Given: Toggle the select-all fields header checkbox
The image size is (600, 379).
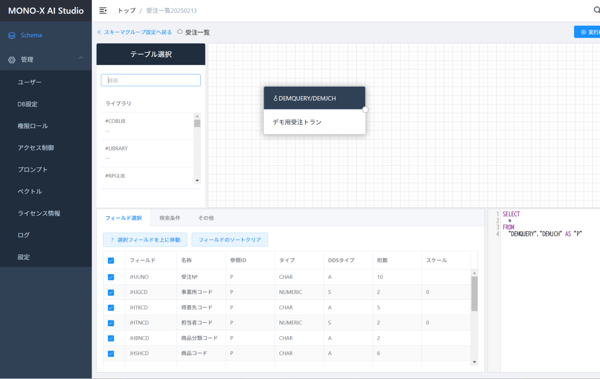Looking at the screenshot, I should 111,261.
